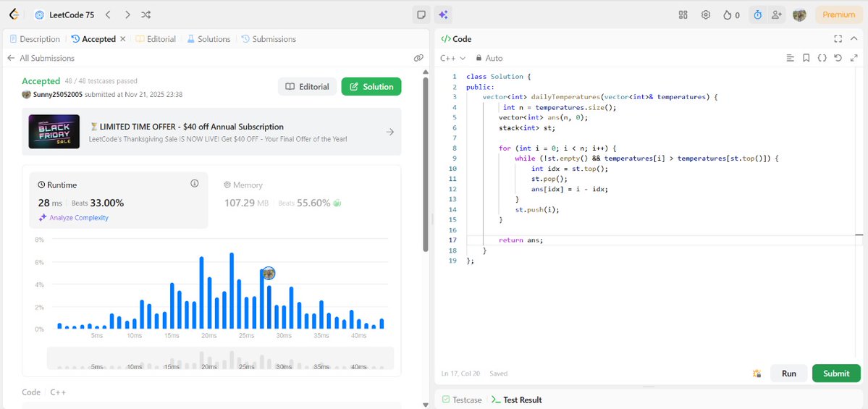Switch to the Description tab

(x=35, y=39)
